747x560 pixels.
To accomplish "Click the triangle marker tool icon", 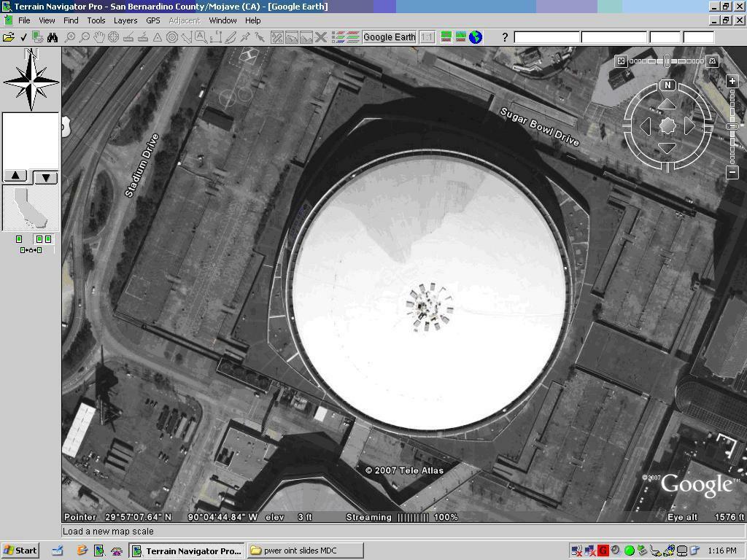I will 158,37.
